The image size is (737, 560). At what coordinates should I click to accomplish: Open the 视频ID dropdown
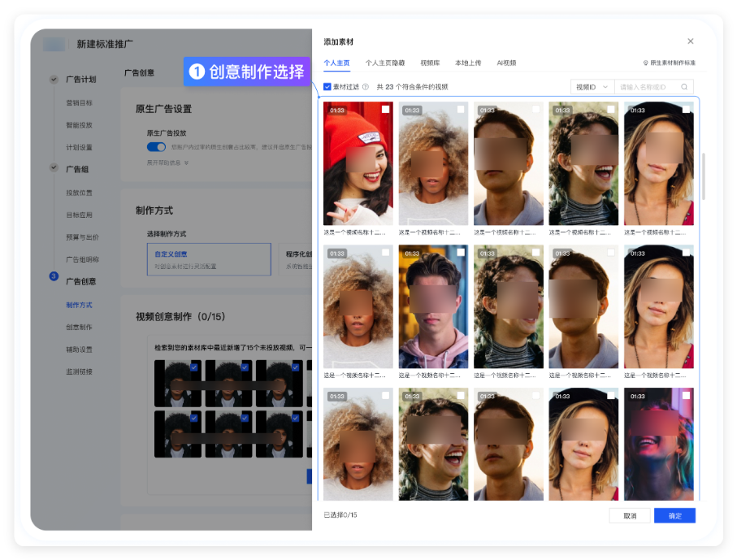pyautogui.click(x=592, y=87)
